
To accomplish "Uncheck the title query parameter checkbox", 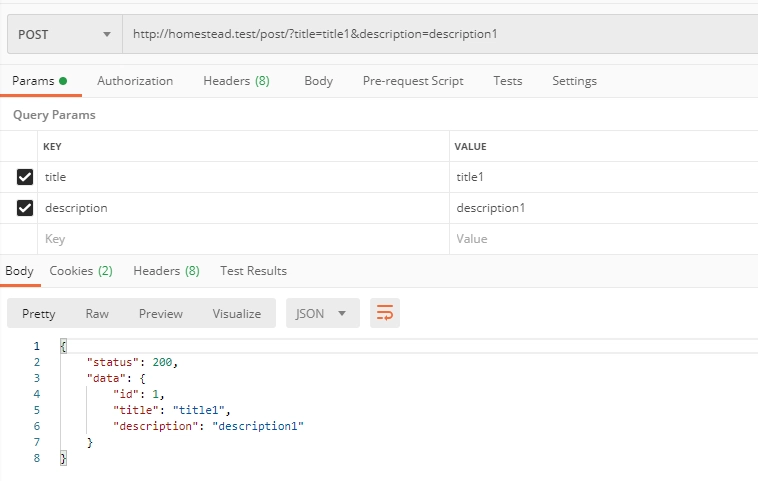I will click(x=25, y=177).
